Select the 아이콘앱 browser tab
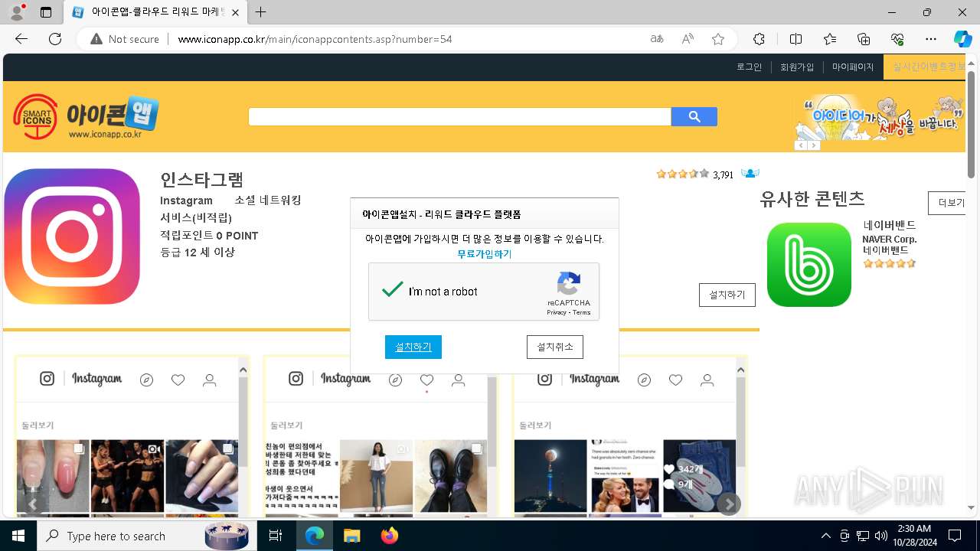 [x=155, y=12]
